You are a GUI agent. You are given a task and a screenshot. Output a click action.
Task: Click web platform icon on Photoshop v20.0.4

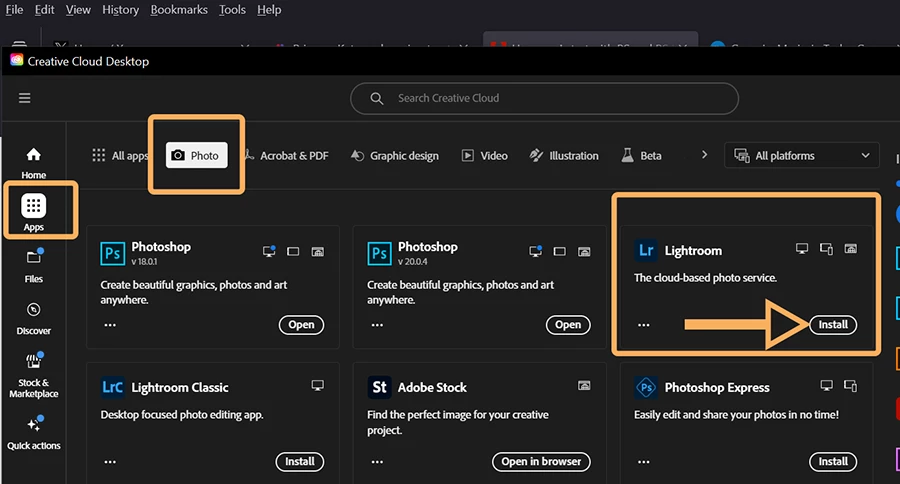(584, 251)
